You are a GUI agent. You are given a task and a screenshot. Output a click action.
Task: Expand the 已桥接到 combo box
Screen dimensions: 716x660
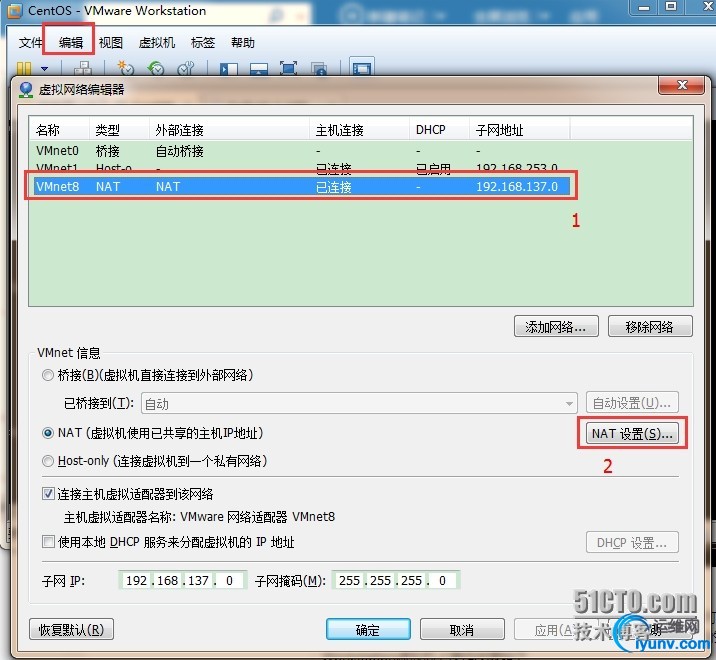point(359,403)
